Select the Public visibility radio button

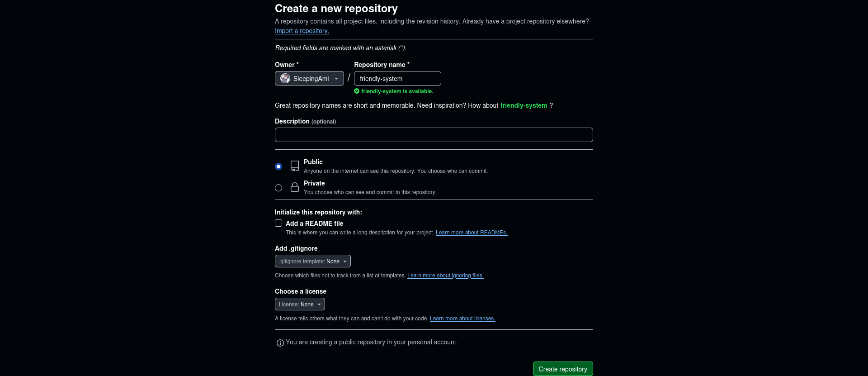[x=278, y=167]
